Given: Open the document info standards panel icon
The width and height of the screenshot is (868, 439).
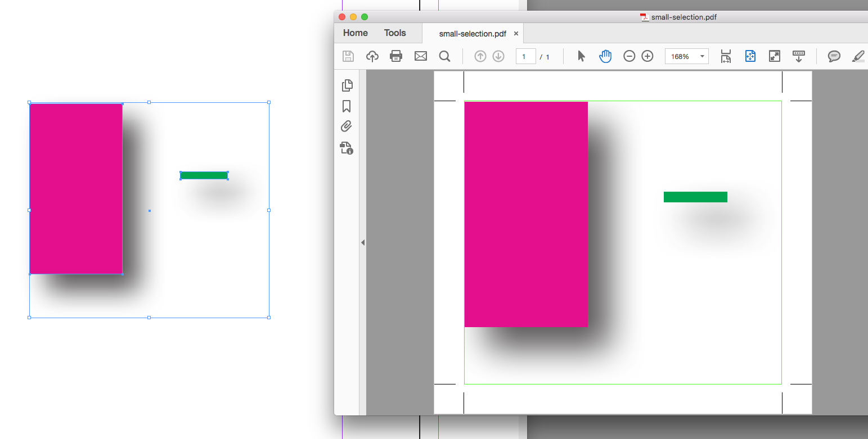Looking at the screenshot, I should coord(347,148).
